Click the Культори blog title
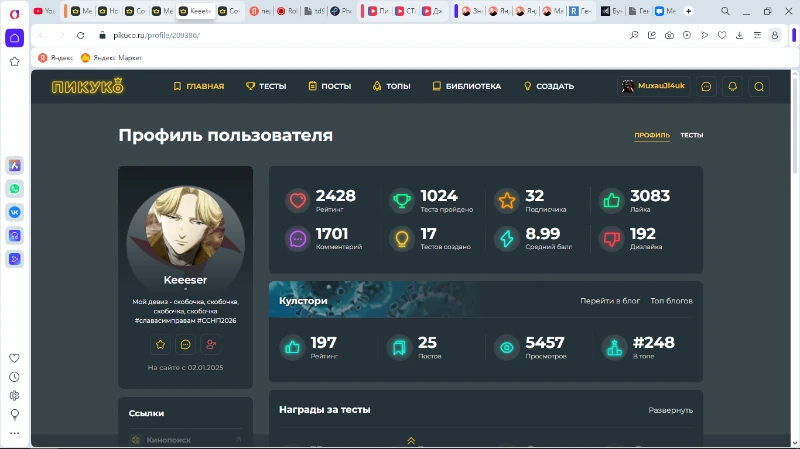800x449 pixels. (x=303, y=301)
